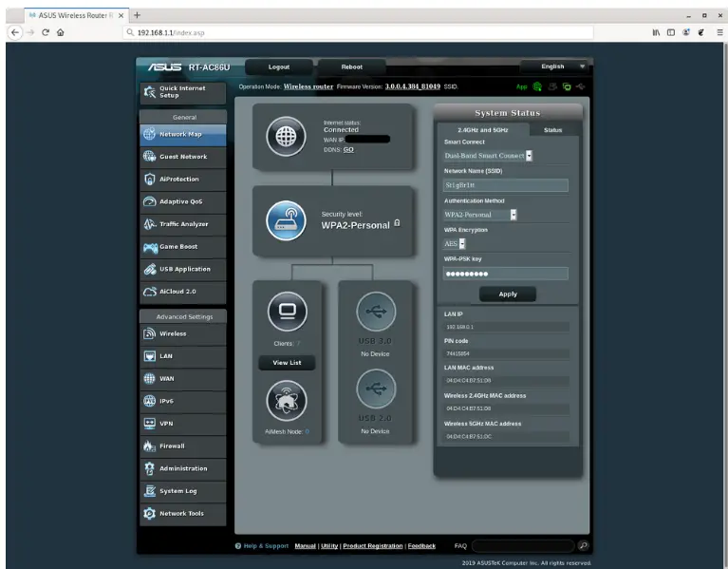728x569 pixels.
Task: Click the ASUS logo
Action: point(165,67)
